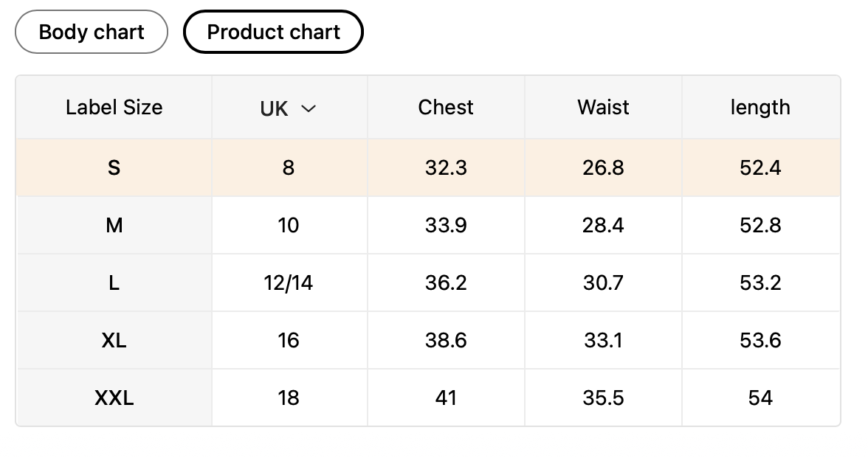The height and width of the screenshot is (475, 868).
Task: Click the Chest column header
Action: point(446,108)
